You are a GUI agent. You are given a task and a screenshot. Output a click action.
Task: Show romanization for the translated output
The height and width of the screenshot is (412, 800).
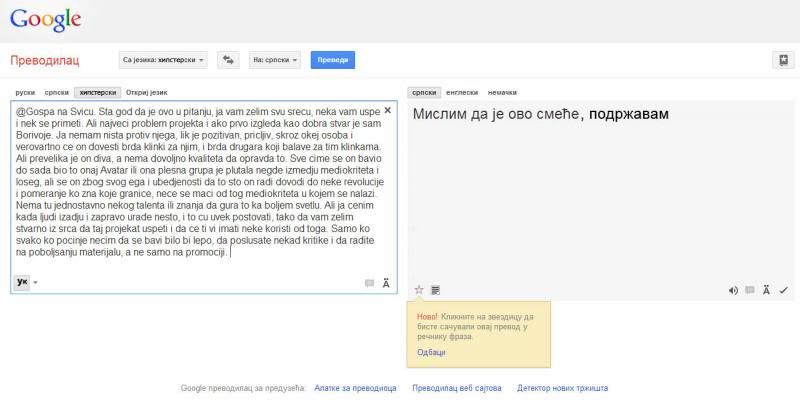(x=766, y=290)
